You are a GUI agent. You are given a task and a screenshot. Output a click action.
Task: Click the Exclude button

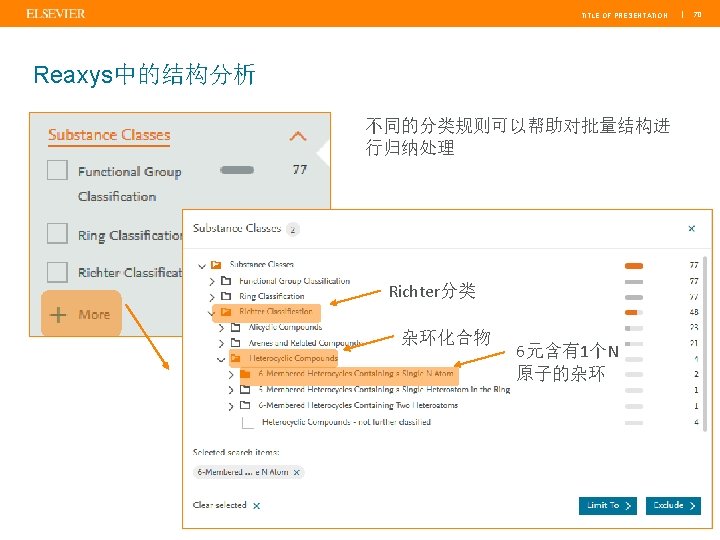[x=673, y=506]
